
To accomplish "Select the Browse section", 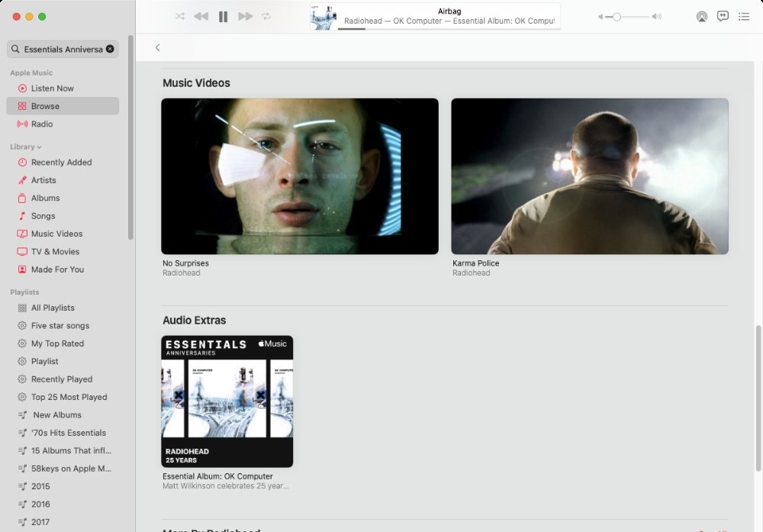I will click(x=63, y=106).
